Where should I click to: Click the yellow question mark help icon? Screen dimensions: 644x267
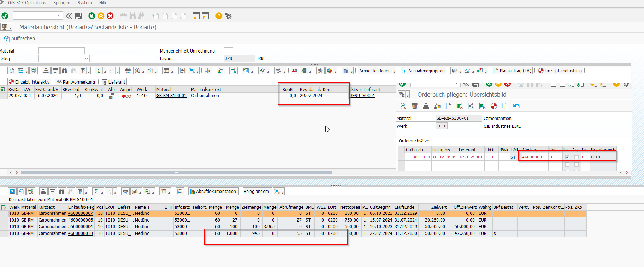219,16
